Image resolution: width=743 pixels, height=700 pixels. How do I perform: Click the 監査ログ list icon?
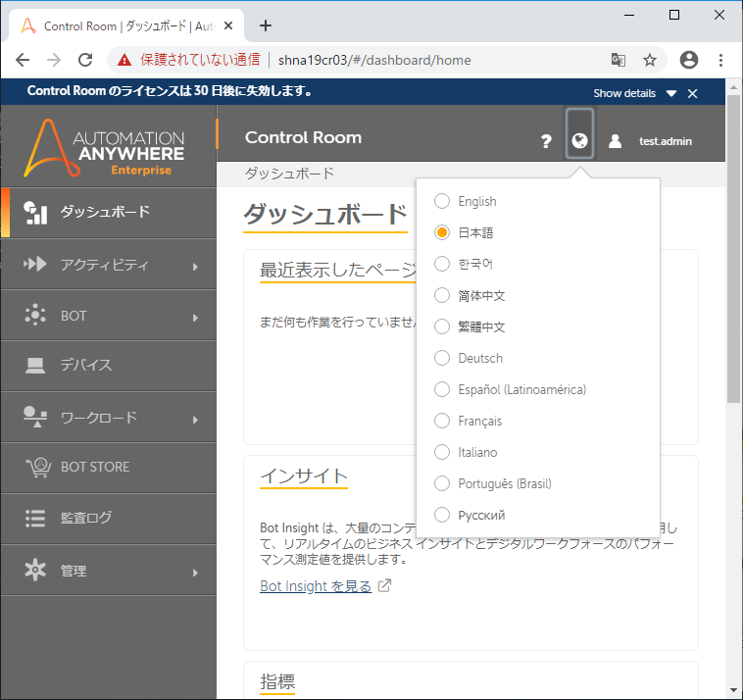pyautogui.click(x=35, y=518)
